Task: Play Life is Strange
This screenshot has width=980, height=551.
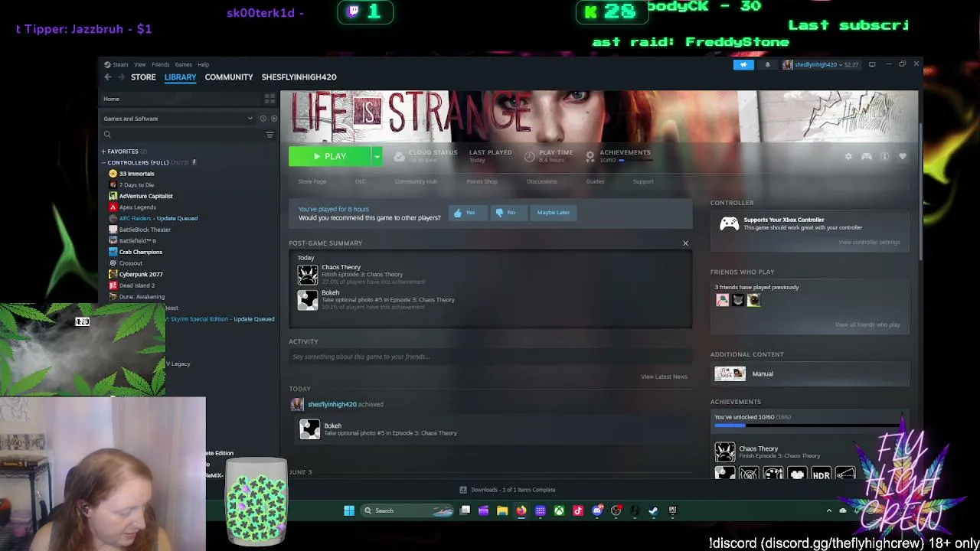Action: point(330,156)
